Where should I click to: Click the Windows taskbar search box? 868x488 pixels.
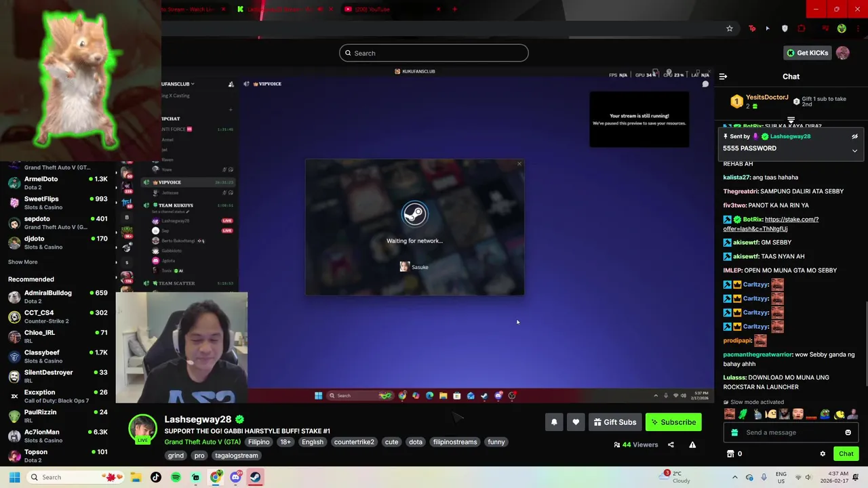75,477
